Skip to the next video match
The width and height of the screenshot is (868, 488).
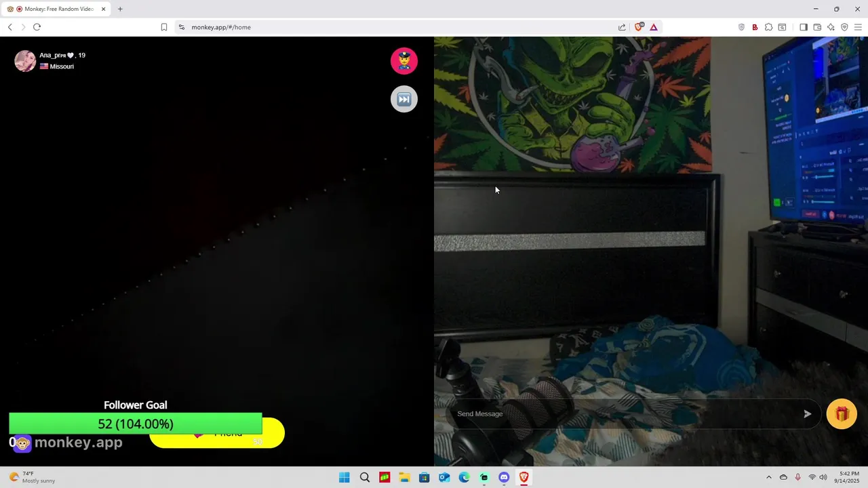[404, 99]
